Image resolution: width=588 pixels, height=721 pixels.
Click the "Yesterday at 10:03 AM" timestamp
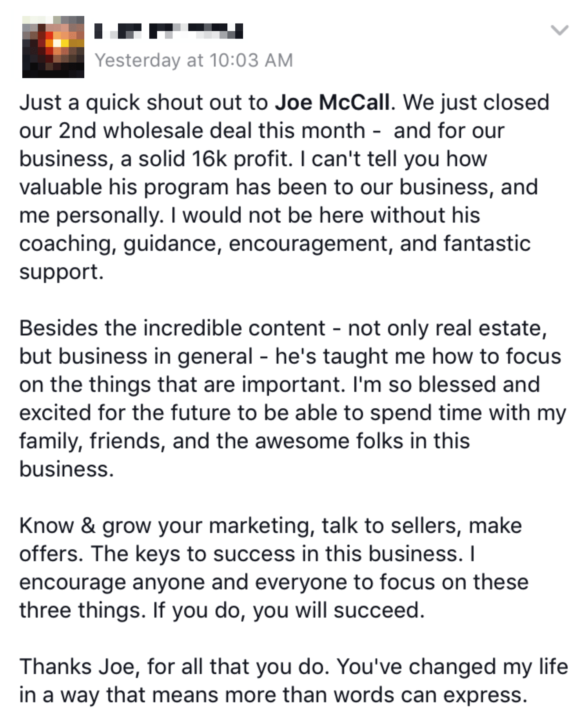(x=194, y=60)
